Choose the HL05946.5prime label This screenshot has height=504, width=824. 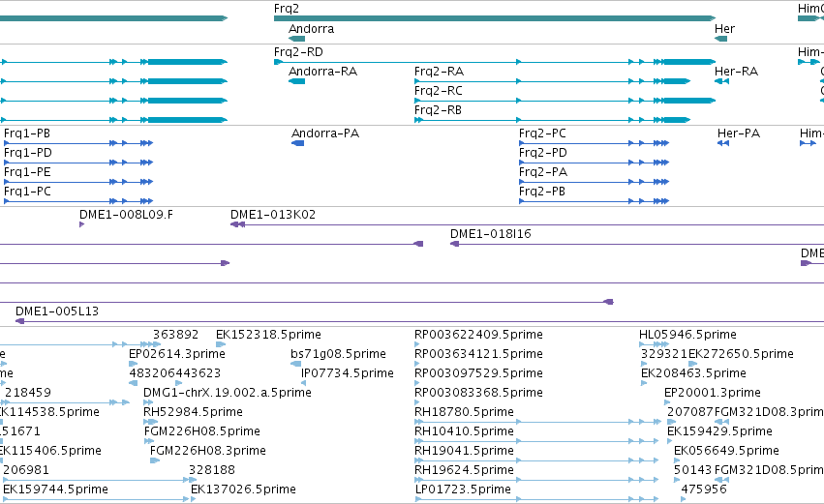pos(687,335)
